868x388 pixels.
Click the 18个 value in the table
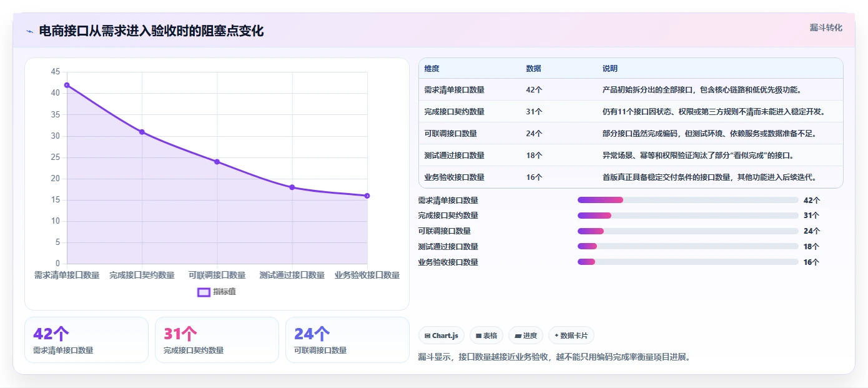534,156
